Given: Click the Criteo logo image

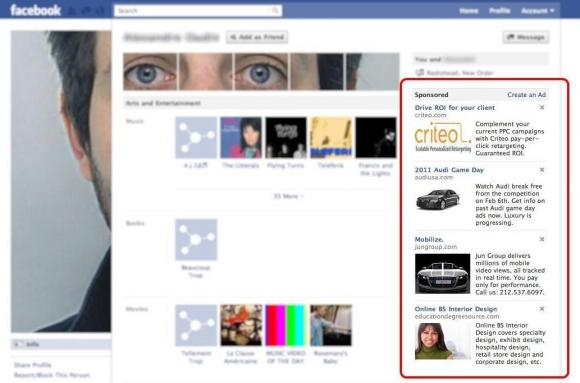Looking at the screenshot, I should tap(443, 137).
